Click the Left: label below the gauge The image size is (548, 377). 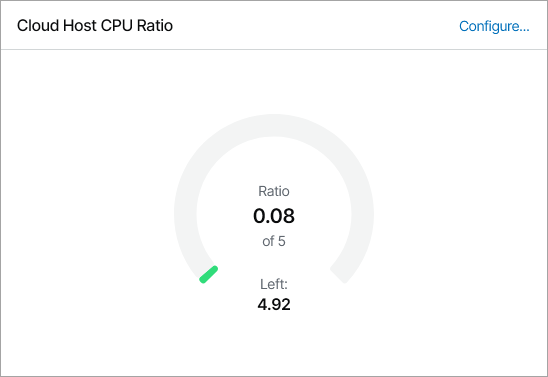point(274,284)
